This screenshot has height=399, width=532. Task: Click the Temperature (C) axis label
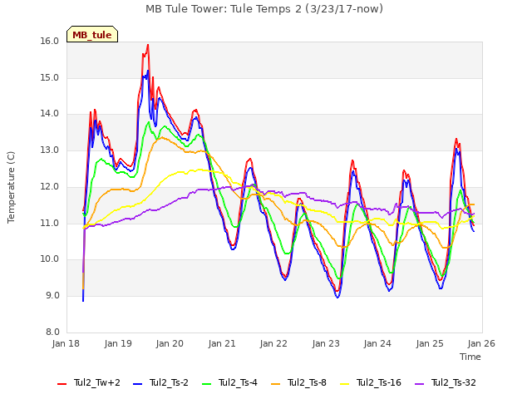[11, 187]
